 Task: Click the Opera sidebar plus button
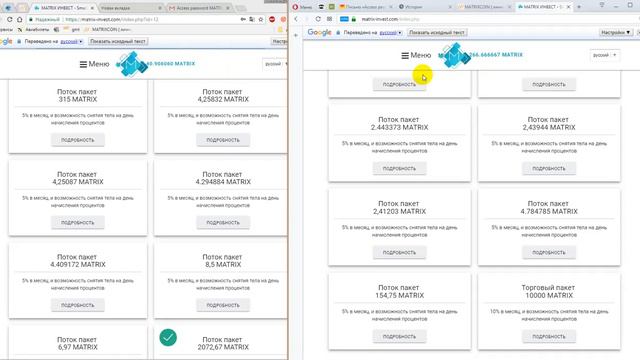pos(296,36)
